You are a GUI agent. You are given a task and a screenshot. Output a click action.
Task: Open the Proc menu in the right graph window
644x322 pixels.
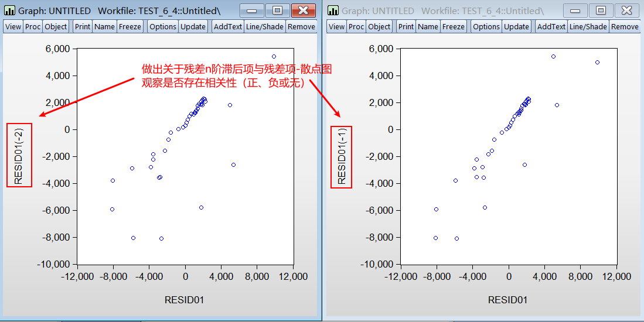pyautogui.click(x=356, y=27)
